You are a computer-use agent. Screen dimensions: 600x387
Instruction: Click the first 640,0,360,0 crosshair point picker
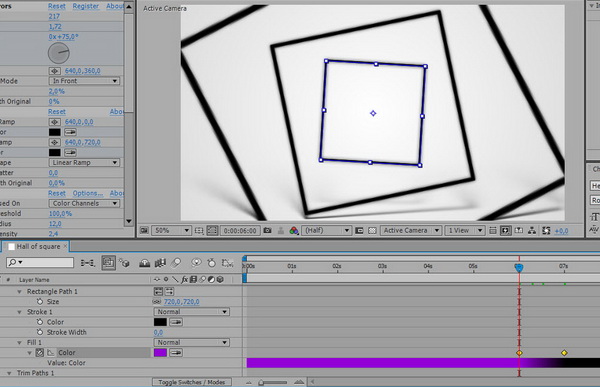55,71
